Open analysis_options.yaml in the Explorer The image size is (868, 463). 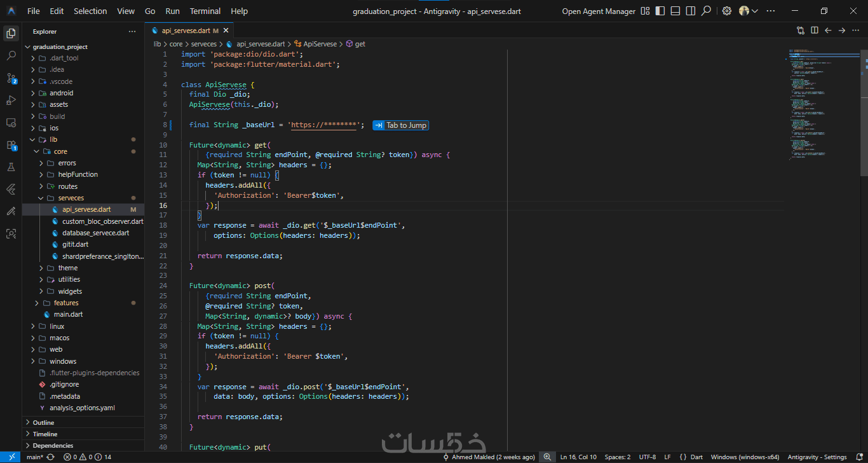[x=83, y=408]
